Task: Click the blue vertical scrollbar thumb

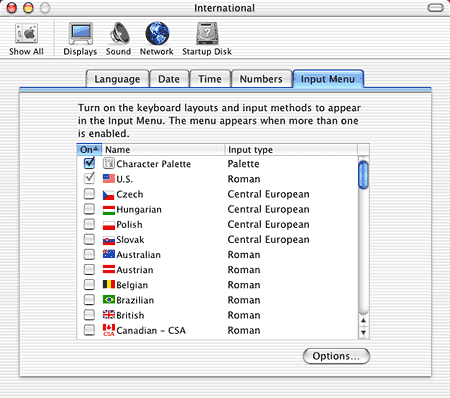Action: point(363,175)
